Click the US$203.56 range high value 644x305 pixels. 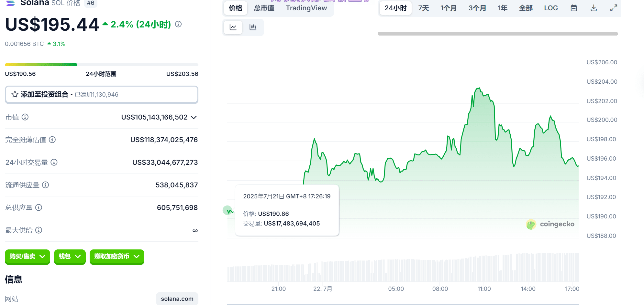click(x=182, y=74)
